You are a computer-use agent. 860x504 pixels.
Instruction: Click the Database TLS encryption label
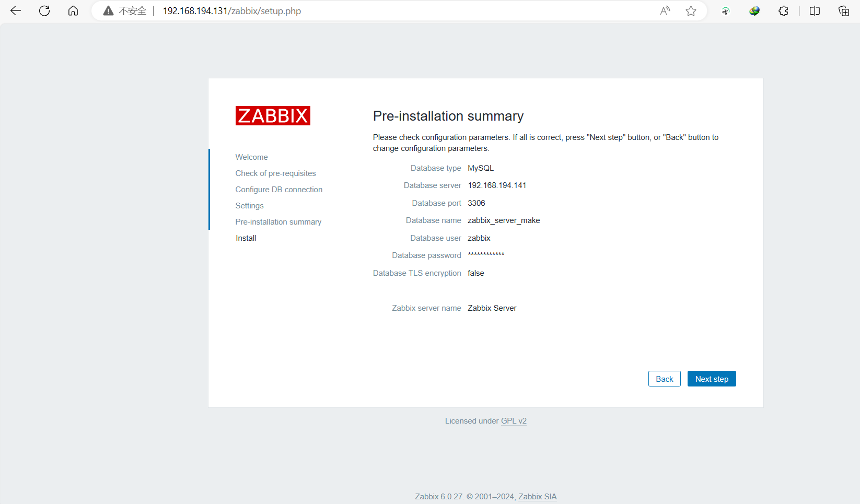pos(417,273)
